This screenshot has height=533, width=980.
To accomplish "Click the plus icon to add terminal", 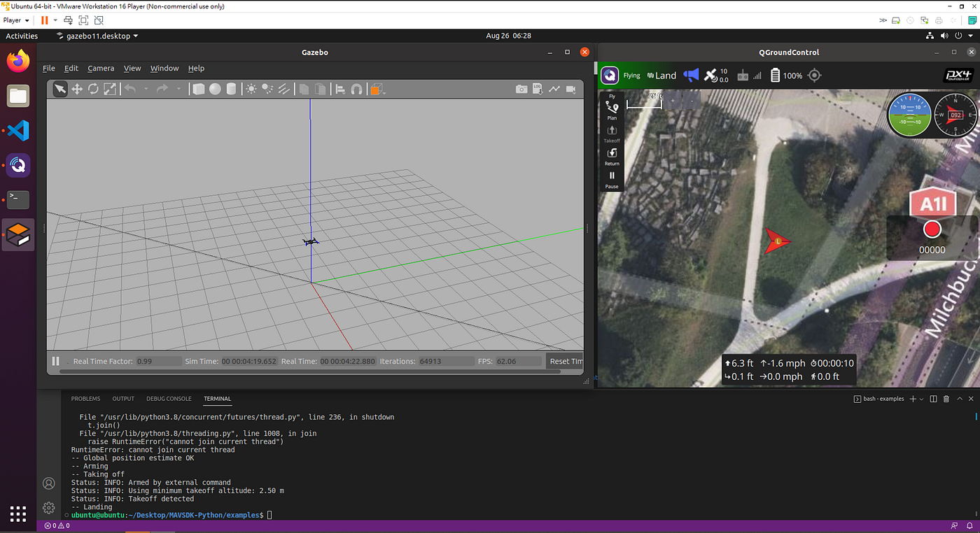I will pos(912,399).
